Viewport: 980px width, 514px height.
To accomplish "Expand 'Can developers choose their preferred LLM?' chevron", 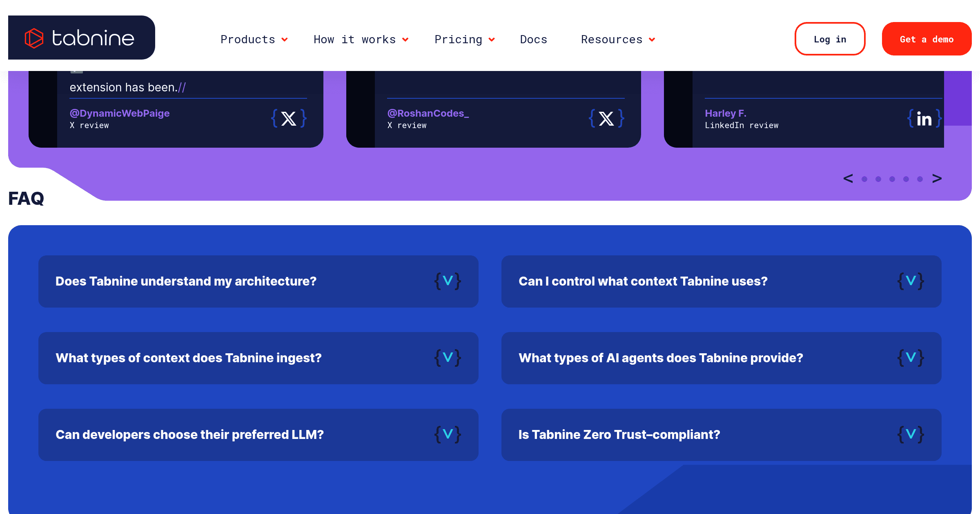I will 448,434.
